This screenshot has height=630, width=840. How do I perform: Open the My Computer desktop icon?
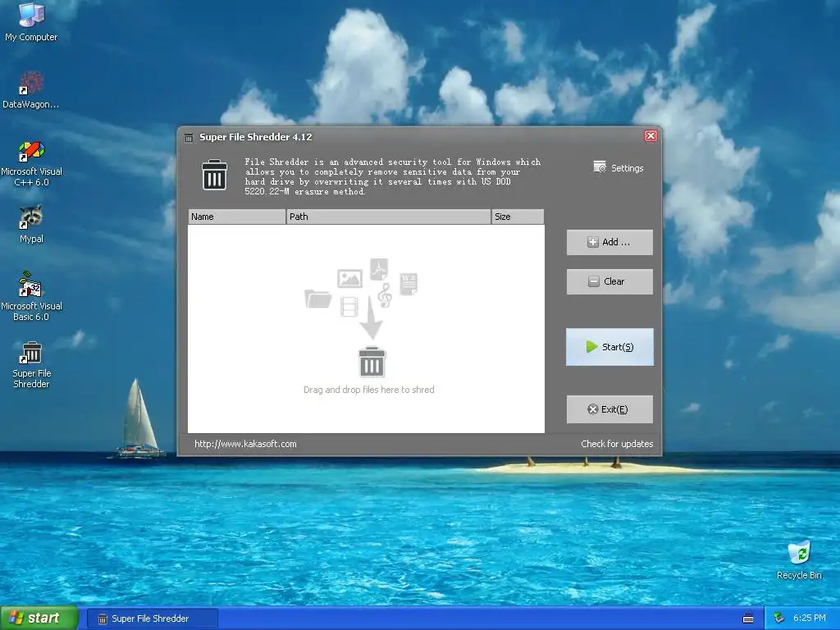point(31,21)
